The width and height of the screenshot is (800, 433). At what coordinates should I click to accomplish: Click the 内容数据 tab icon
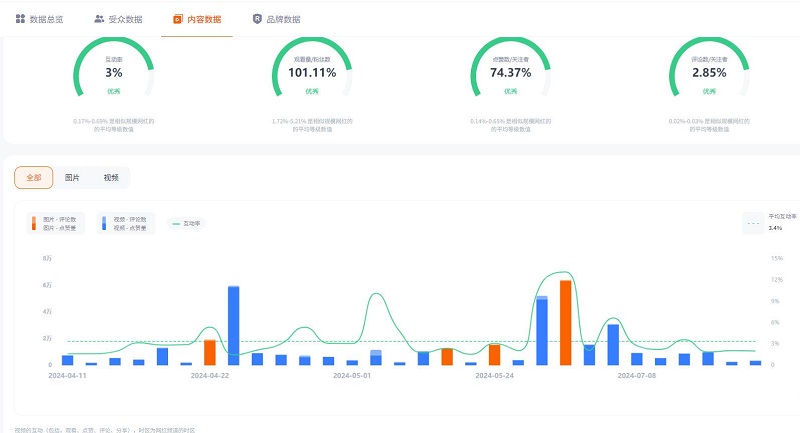(x=178, y=19)
